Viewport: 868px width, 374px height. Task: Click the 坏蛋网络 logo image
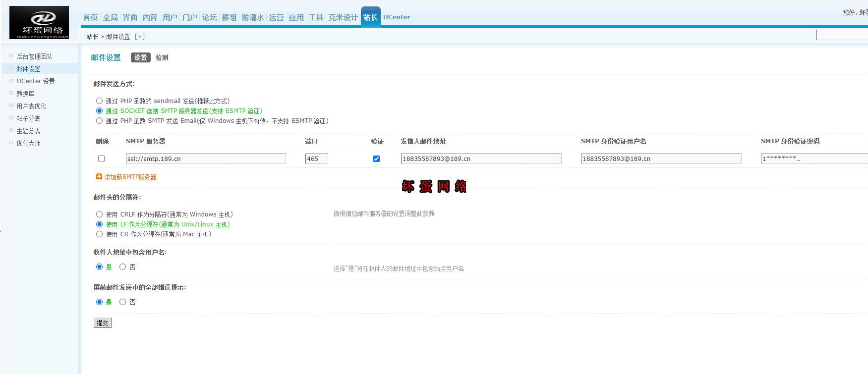[x=39, y=22]
